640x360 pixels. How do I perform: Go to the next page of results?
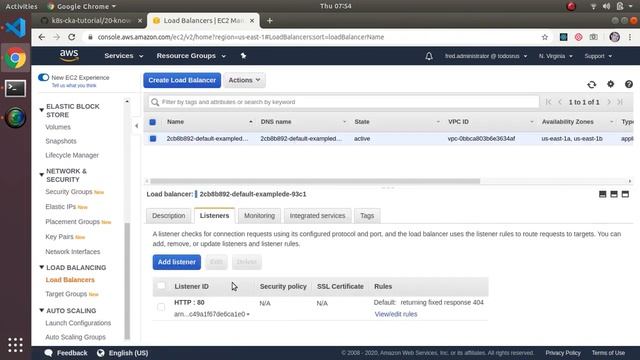pyautogui.click(x=609, y=102)
